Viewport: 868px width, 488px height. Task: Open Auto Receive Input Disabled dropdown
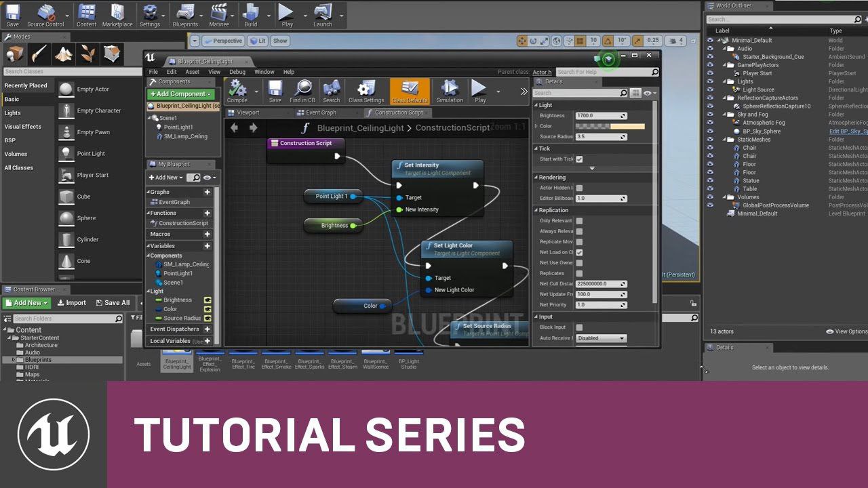pos(601,338)
